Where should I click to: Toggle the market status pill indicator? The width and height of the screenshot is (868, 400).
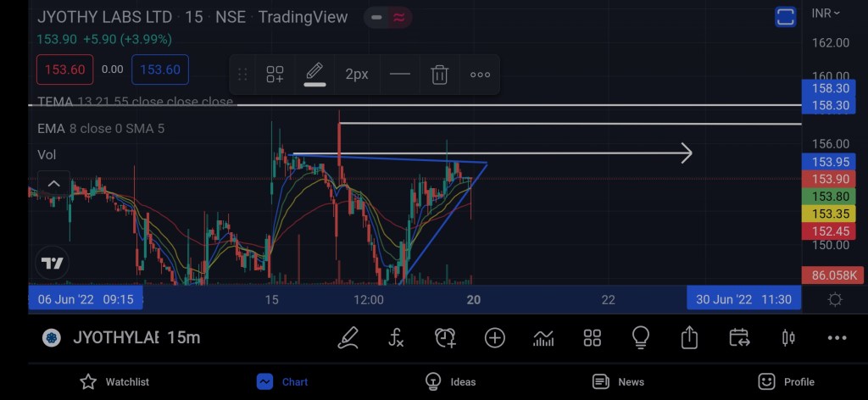tap(389, 17)
